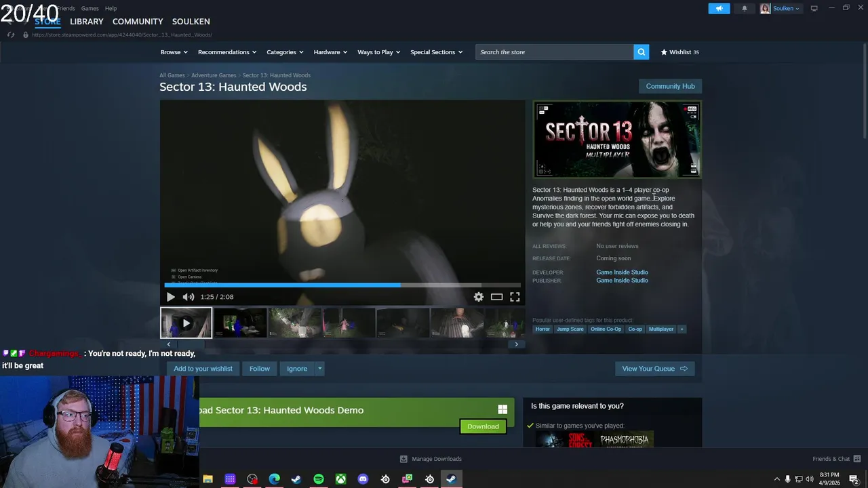Click the Wishlist star icon

(x=664, y=52)
